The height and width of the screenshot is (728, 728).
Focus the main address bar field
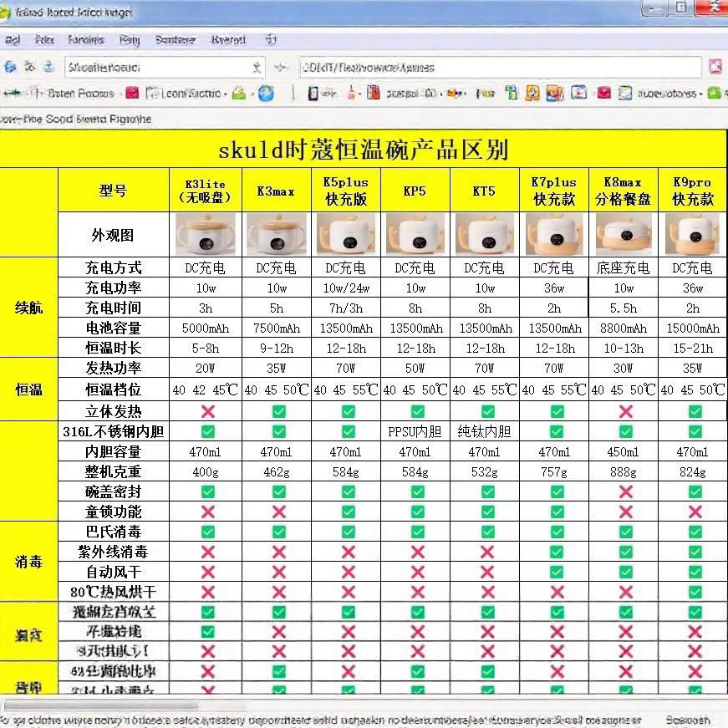point(501,68)
